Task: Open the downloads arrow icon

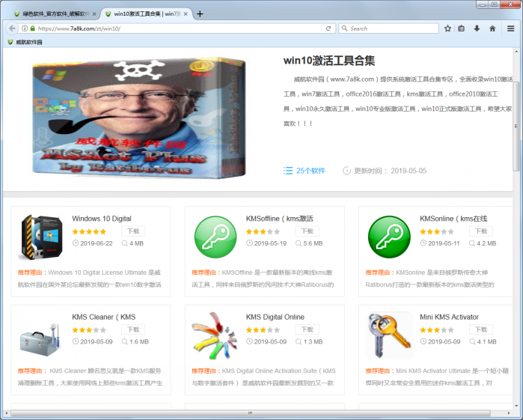Action: point(477,28)
